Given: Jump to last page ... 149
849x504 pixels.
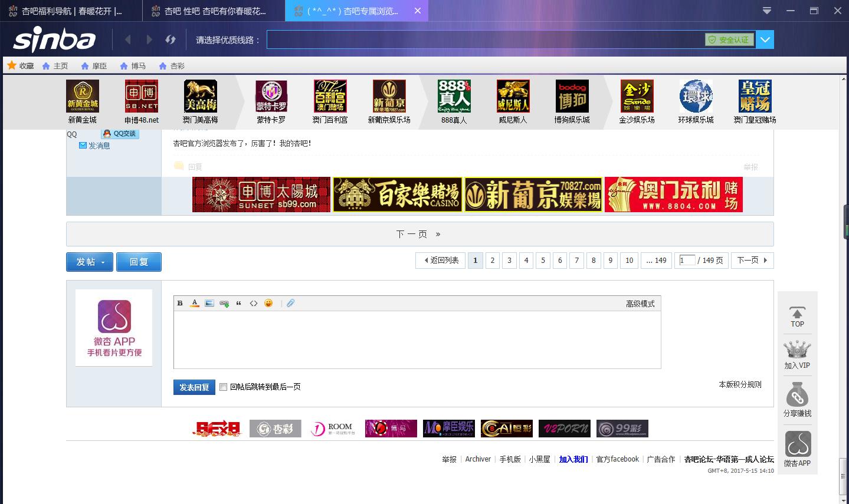Looking at the screenshot, I should (656, 260).
